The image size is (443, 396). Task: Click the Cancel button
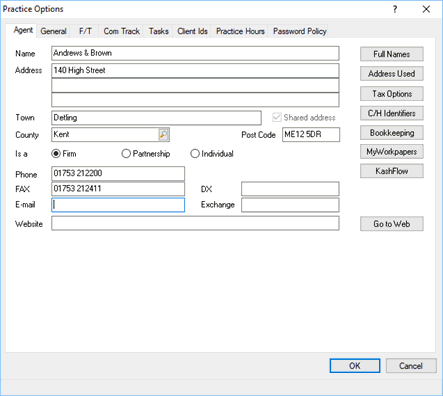tap(411, 366)
